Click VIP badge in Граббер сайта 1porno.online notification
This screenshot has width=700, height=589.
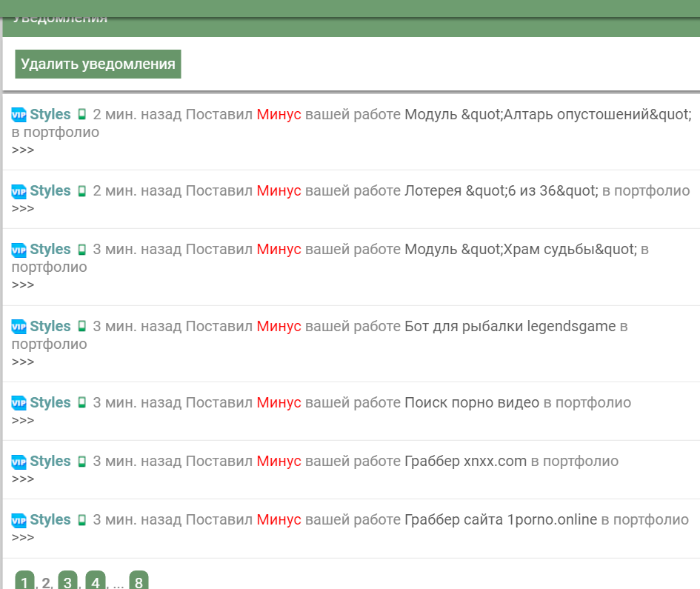coord(19,520)
